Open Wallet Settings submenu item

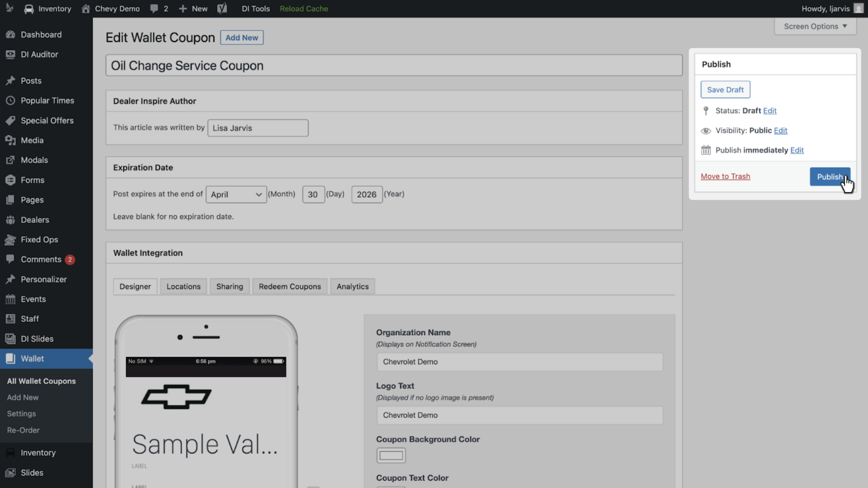pyautogui.click(x=21, y=413)
